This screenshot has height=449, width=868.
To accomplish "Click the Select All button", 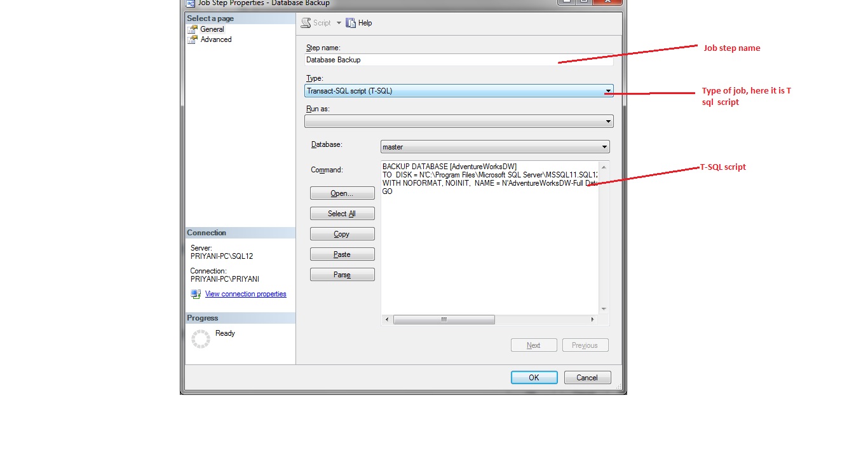I will [x=342, y=213].
